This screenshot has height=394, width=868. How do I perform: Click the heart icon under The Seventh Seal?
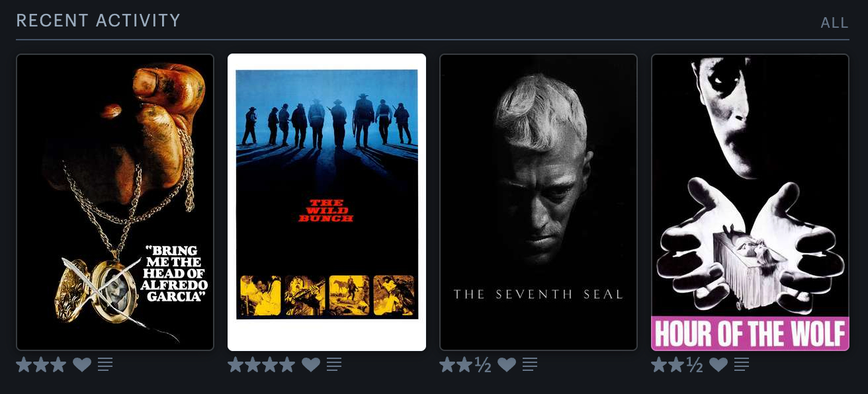(x=507, y=364)
